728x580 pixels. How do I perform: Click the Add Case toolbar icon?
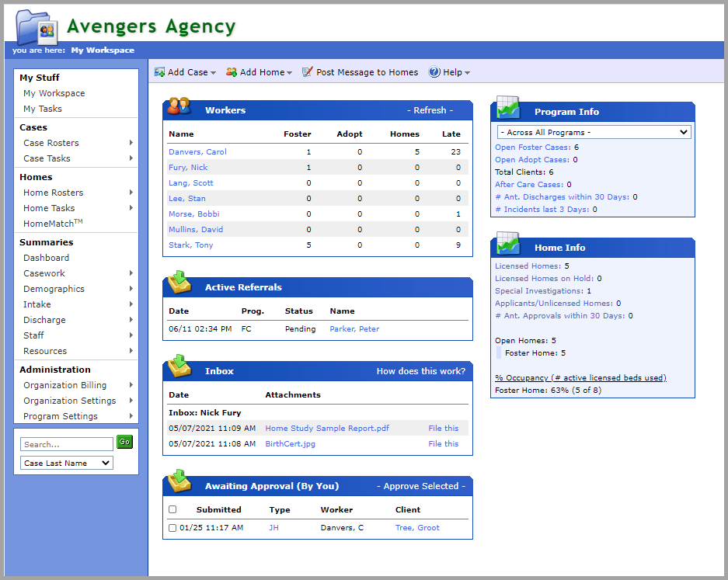[x=161, y=71]
